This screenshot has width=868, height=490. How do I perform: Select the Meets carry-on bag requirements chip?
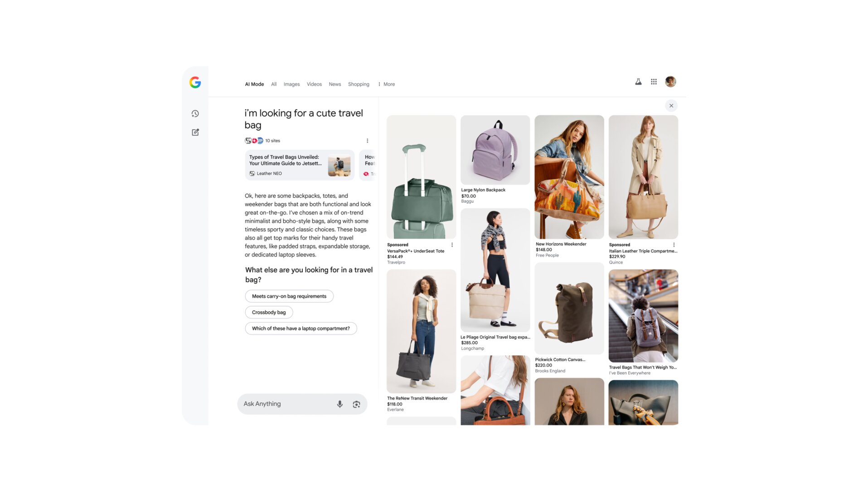289,296
